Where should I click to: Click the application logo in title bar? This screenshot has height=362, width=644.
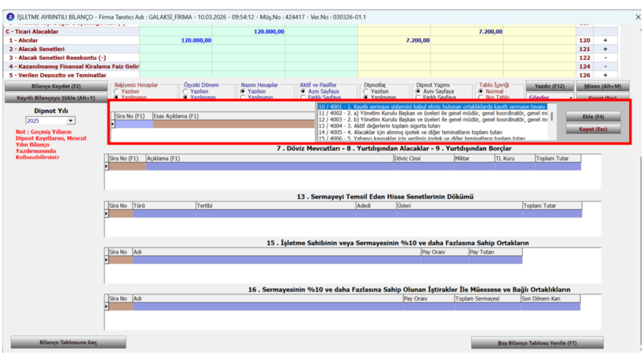coord(10,17)
